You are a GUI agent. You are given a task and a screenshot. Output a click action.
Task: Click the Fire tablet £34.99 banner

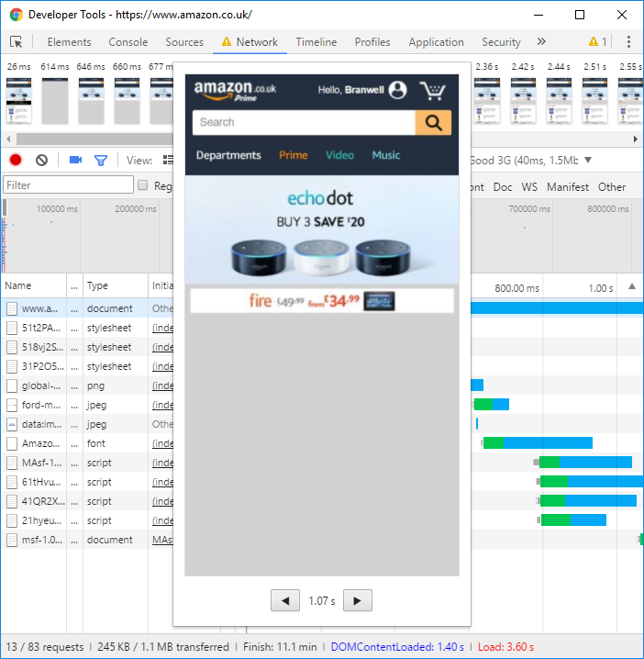pos(322,301)
